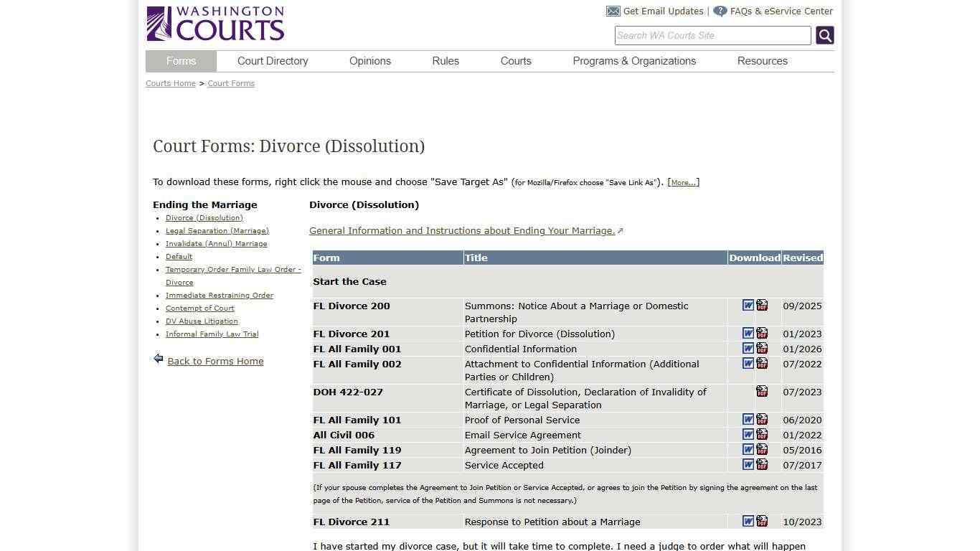Download Service Accepted form in Word
This screenshot has width=980, height=551.
[748, 464]
